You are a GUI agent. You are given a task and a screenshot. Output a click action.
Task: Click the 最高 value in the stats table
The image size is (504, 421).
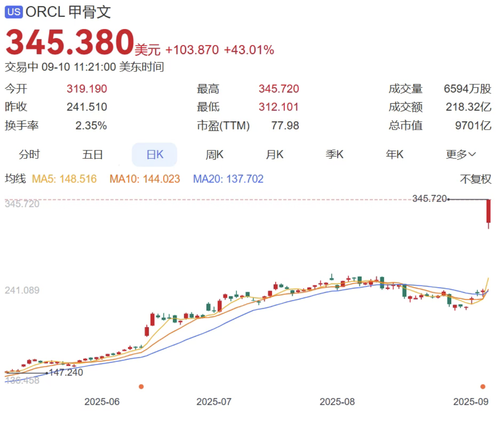(279, 89)
